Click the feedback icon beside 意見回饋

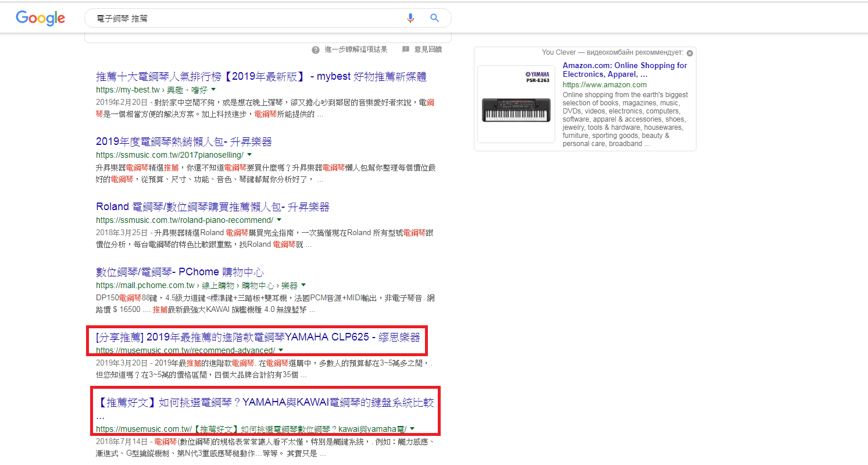(406, 49)
